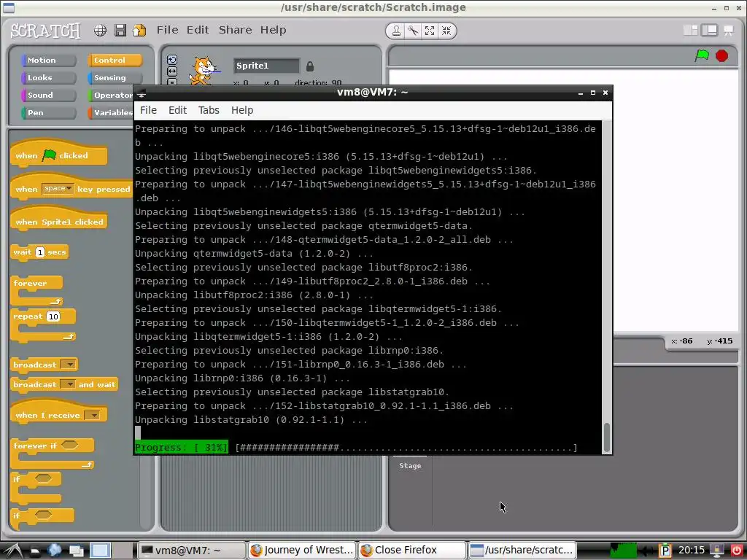This screenshot has height=560, width=747.
Task: Click the file manager taskbar launcher
Action: coord(34,551)
